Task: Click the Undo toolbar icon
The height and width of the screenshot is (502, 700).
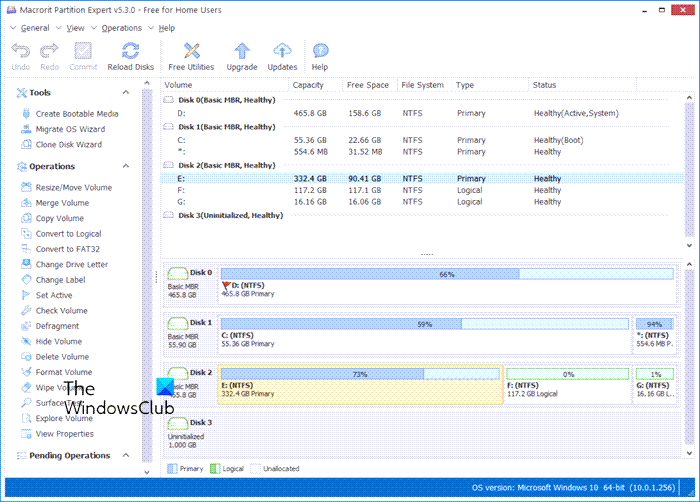Action: tap(21, 51)
